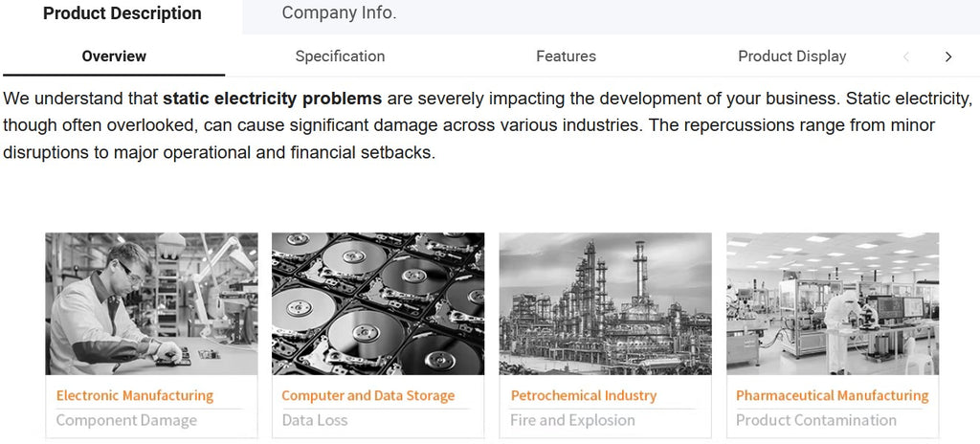This screenshot has width=980, height=444.
Task: Switch to the Company Info. tab
Action: click(x=339, y=13)
